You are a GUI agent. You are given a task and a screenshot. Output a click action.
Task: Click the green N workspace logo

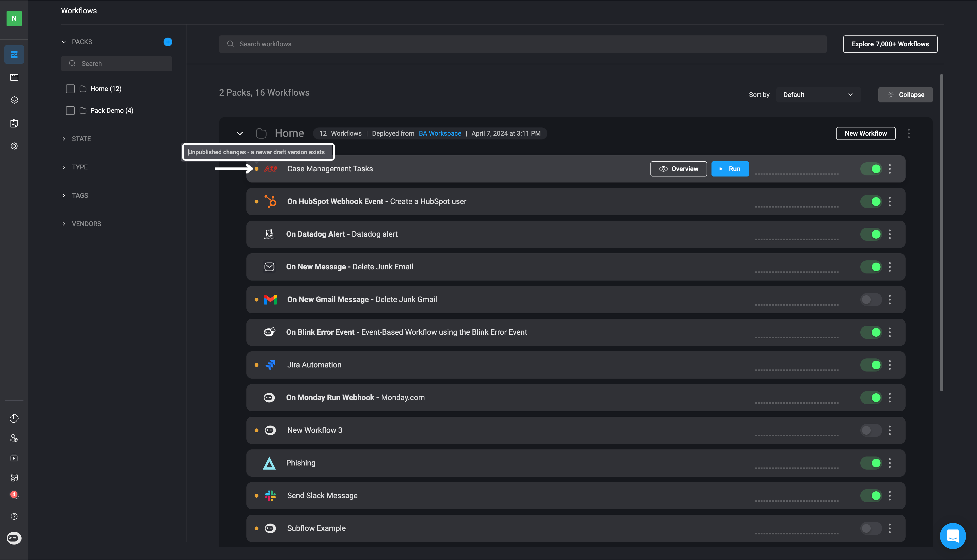pyautogui.click(x=14, y=19)
